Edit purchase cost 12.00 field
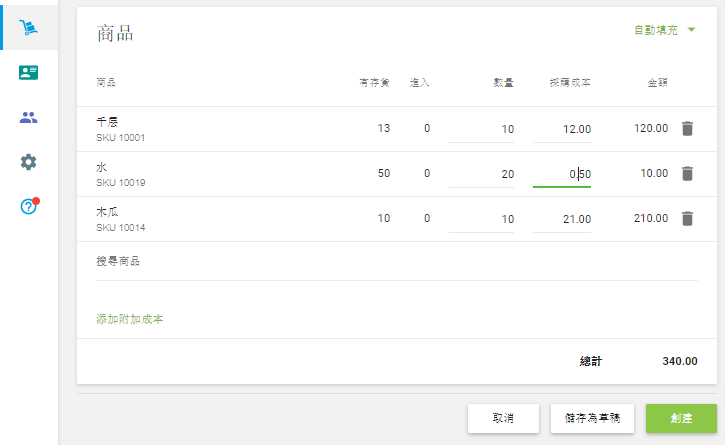725x445 pixels. click(562, 129)
